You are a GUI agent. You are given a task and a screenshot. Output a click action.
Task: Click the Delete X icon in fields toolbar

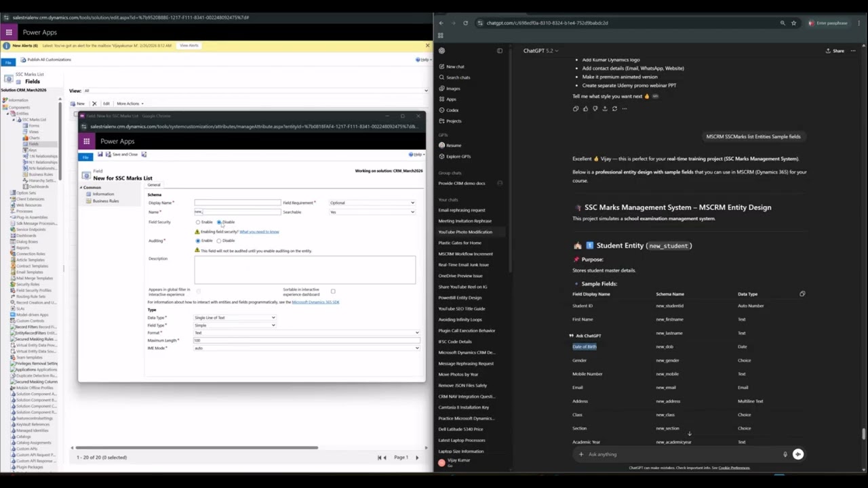[x=94, y=104]
